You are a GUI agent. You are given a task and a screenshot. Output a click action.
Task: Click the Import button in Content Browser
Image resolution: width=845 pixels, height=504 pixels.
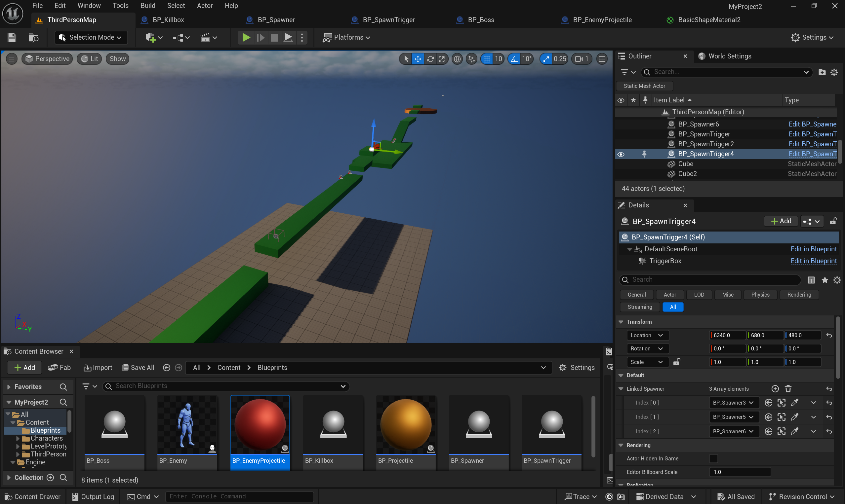(98, 368)
